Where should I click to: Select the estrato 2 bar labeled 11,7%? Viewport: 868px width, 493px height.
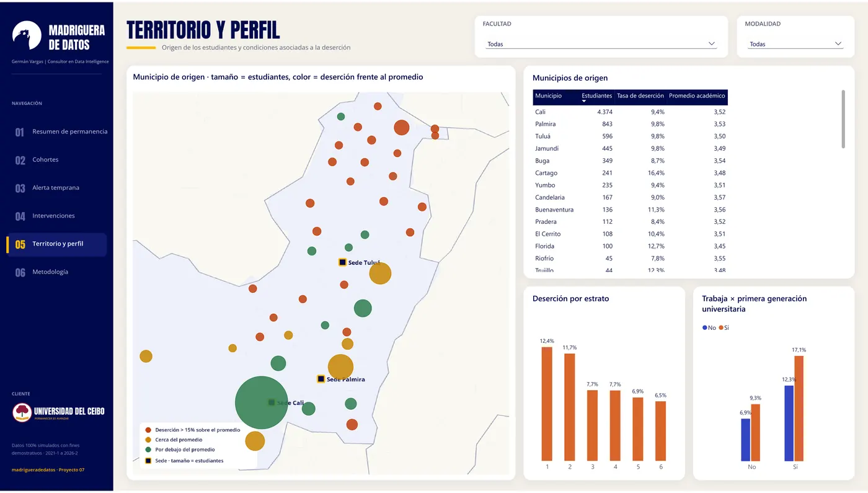(570, 407)
